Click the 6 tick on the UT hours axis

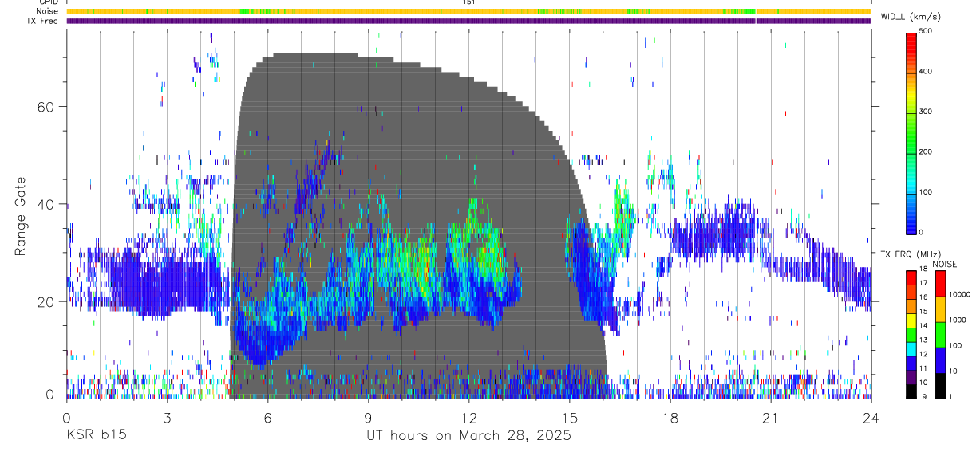click(267, 417)
